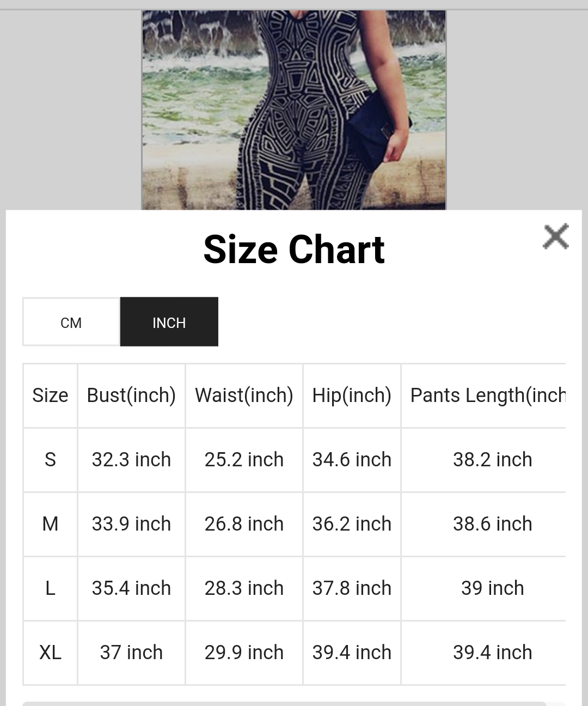The image size is (588, 706).
Task: Select the CM measurement tab
Action: (x=71, y=322)
